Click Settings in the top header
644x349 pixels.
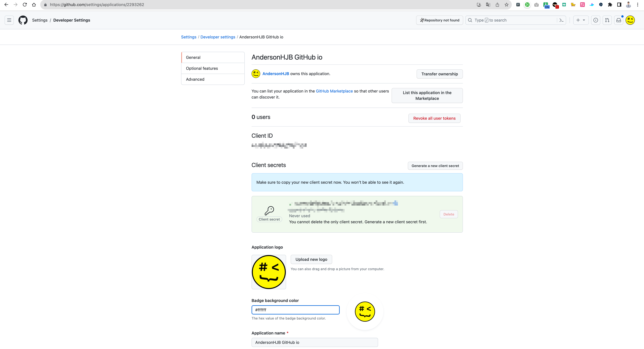(x=40, y=20)
